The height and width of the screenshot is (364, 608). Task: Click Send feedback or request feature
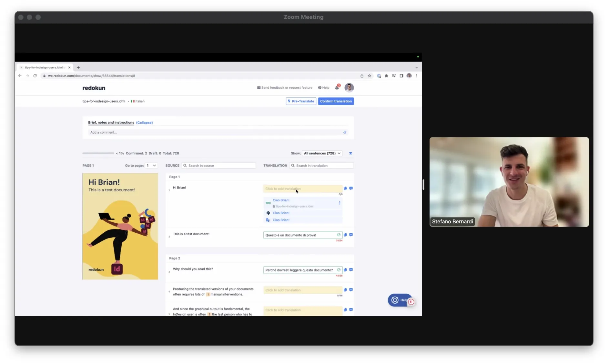285,87
